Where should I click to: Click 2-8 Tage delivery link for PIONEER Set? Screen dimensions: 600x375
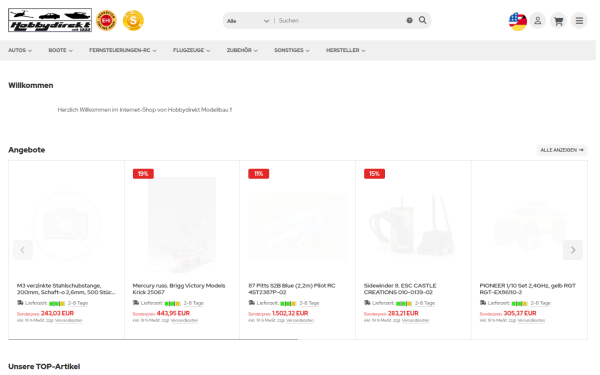tap(541, 303)
